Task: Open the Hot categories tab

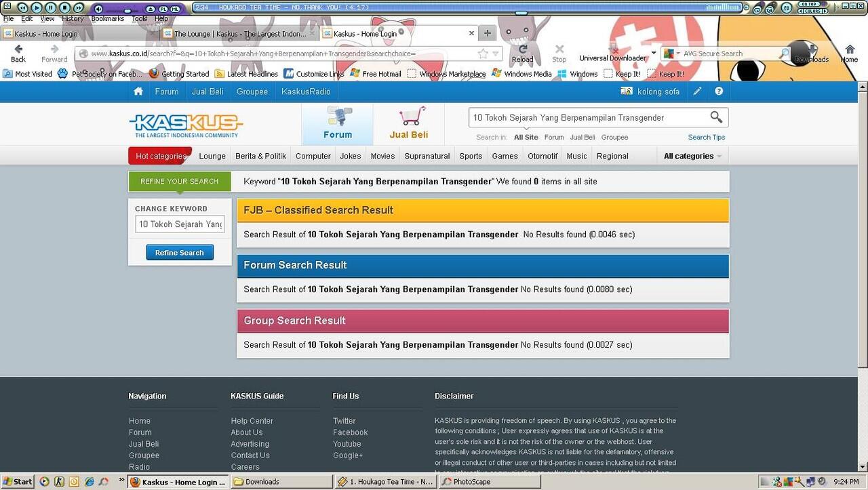Action: tap(160, 156)
